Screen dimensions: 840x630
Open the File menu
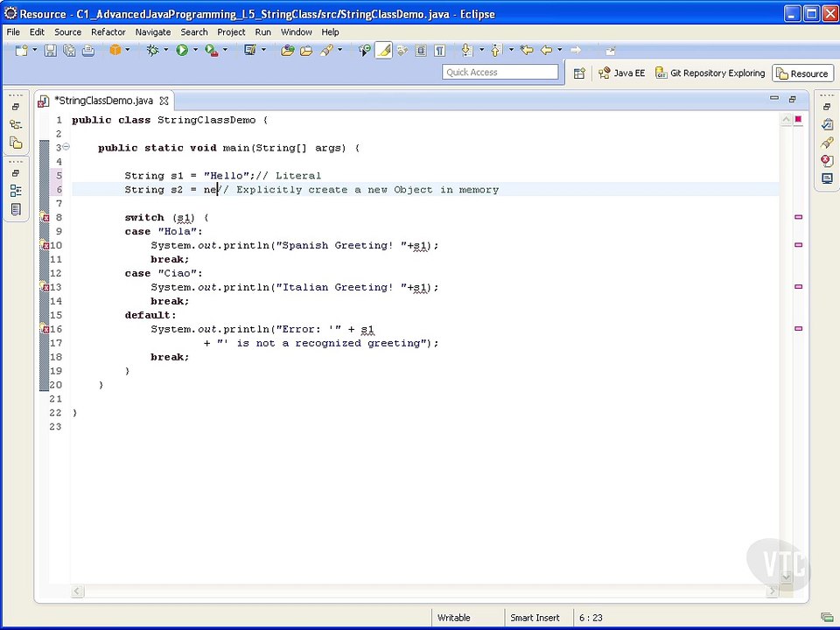tap(13, 32)
